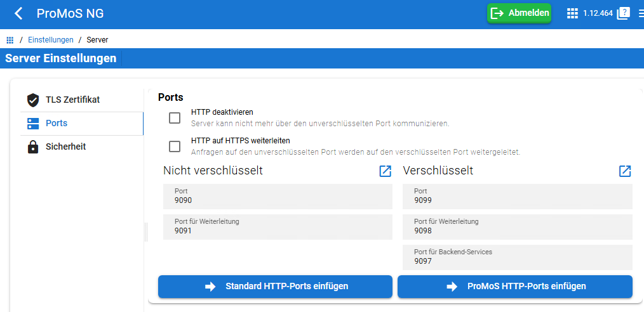The width and height of the screenshot is (644, 312).
Task: Click the sidebar splitter handle
Action: (146, 232)
